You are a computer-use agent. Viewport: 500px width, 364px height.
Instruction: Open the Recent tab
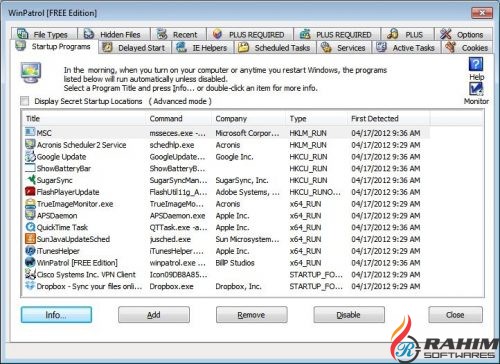178,34
